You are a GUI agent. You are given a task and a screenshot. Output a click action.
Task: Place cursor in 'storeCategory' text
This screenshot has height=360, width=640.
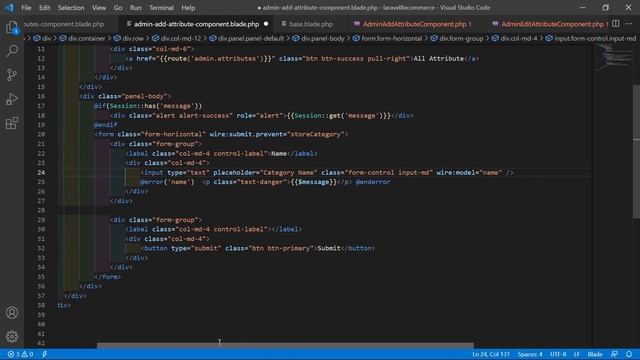click(x=316, y=134)
